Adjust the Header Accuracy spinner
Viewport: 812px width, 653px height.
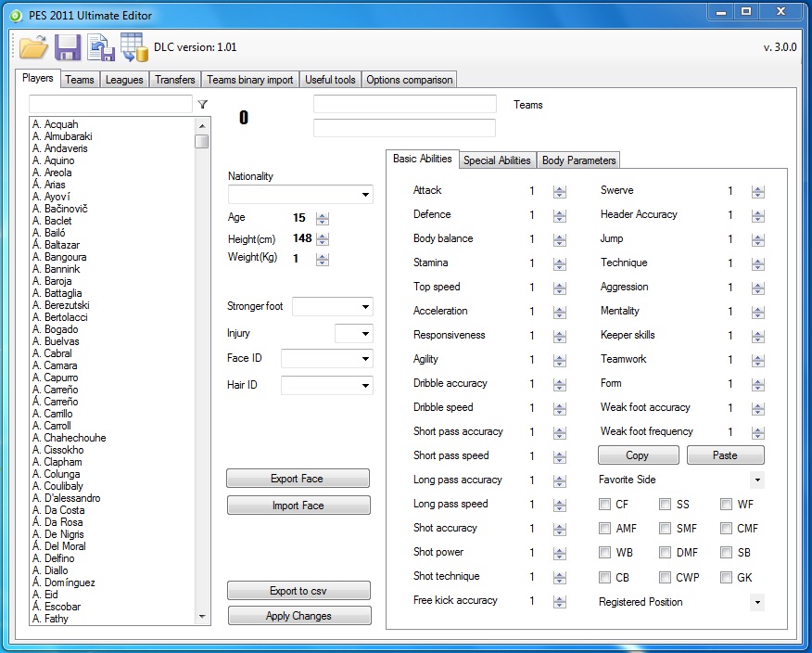tap(757, 215)
